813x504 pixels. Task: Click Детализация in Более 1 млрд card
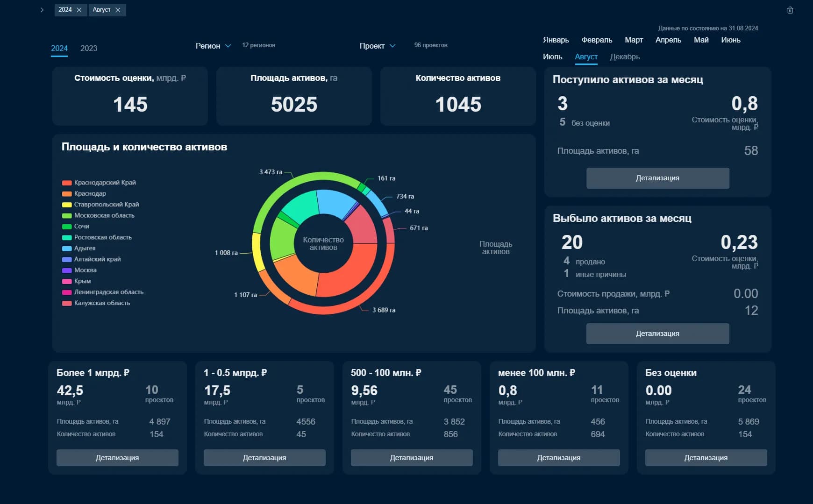click(117, 458)
